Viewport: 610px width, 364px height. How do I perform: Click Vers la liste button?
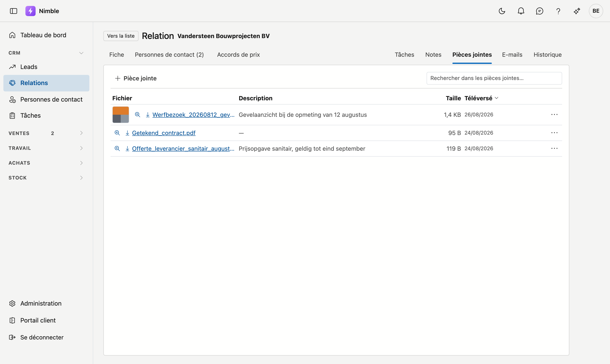(121, 36)
